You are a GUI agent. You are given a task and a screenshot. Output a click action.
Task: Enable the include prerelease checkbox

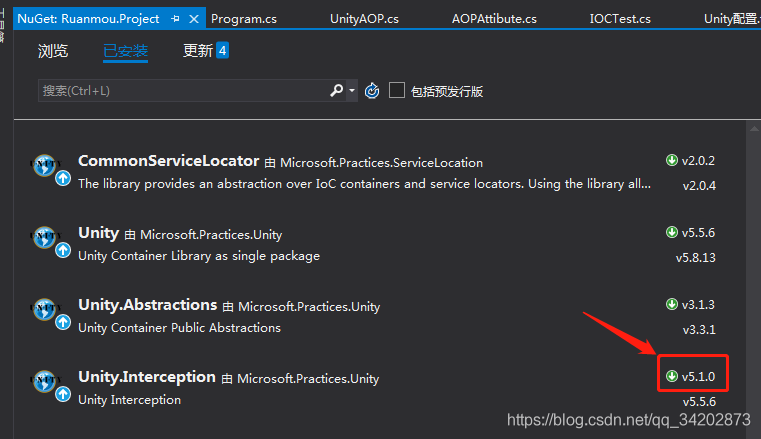pyautogui.click(x=397, y=90)
